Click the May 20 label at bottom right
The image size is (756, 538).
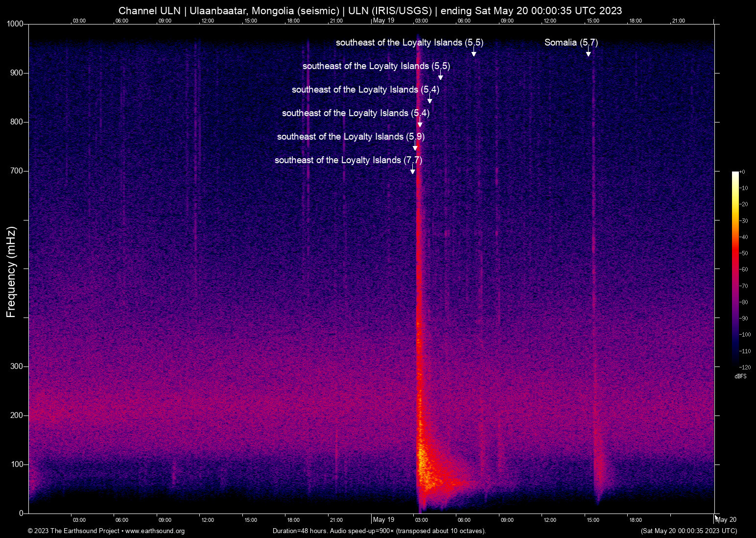(726, 519)
